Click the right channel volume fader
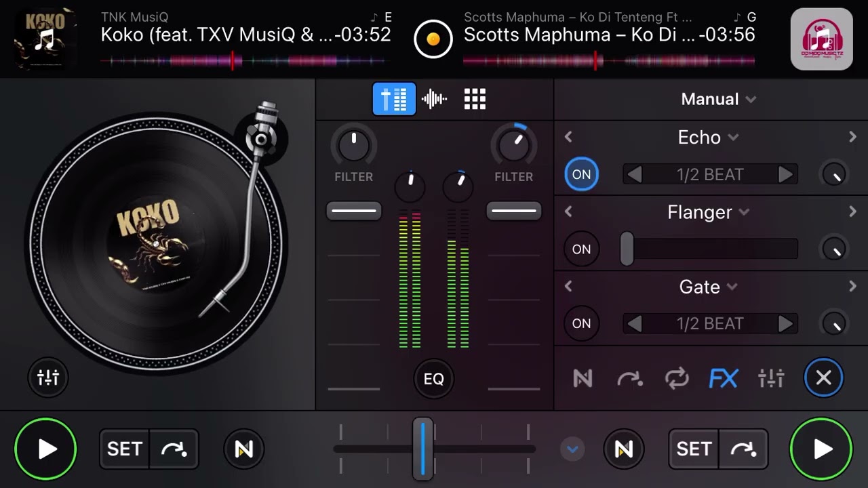 pyautogui.click(x=514, y=211)
